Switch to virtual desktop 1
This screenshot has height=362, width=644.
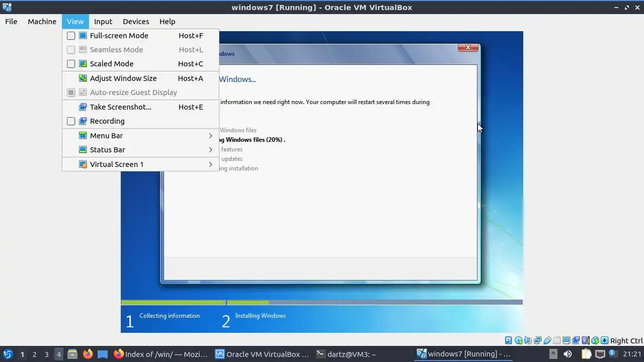[x=22, y=354]
